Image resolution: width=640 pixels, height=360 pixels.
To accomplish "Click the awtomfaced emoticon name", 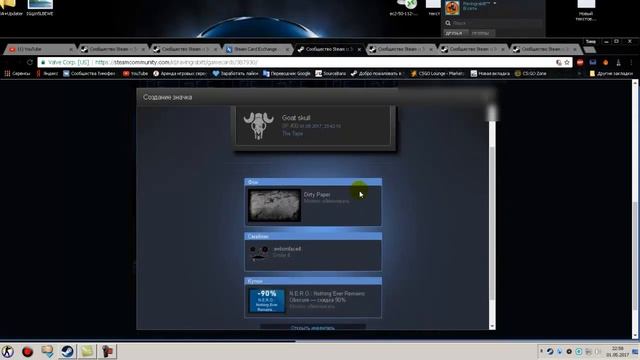I will click(287, 249).
